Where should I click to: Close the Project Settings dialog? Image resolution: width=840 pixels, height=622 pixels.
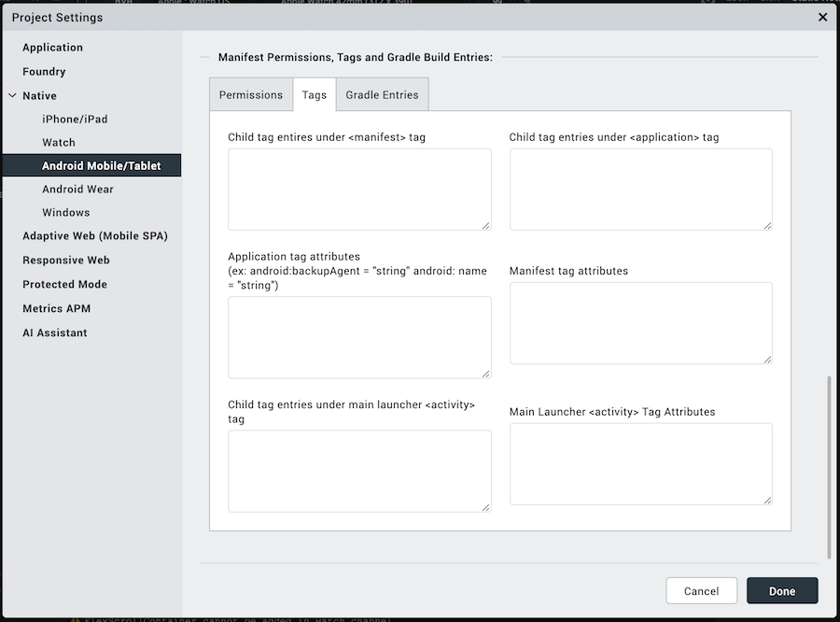822,17
